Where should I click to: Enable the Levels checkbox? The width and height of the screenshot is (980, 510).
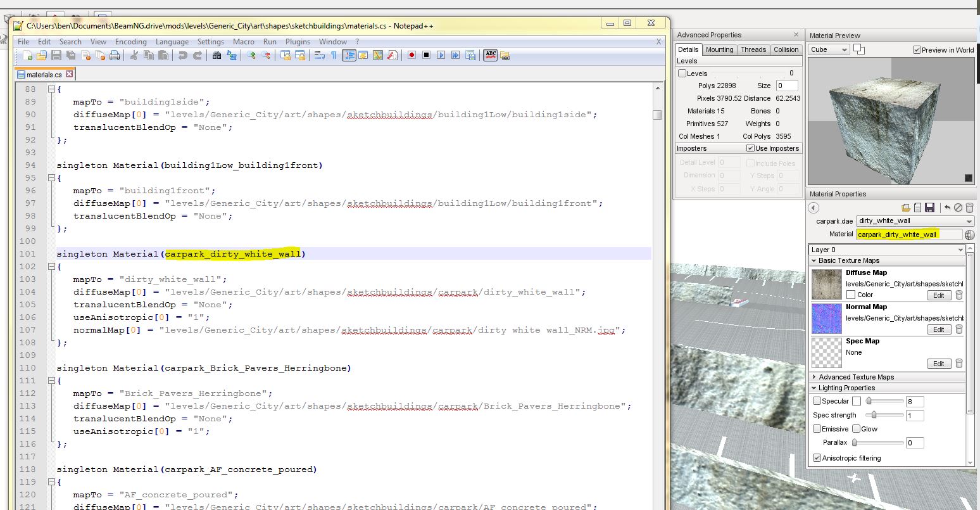click(x=682, y=73)
